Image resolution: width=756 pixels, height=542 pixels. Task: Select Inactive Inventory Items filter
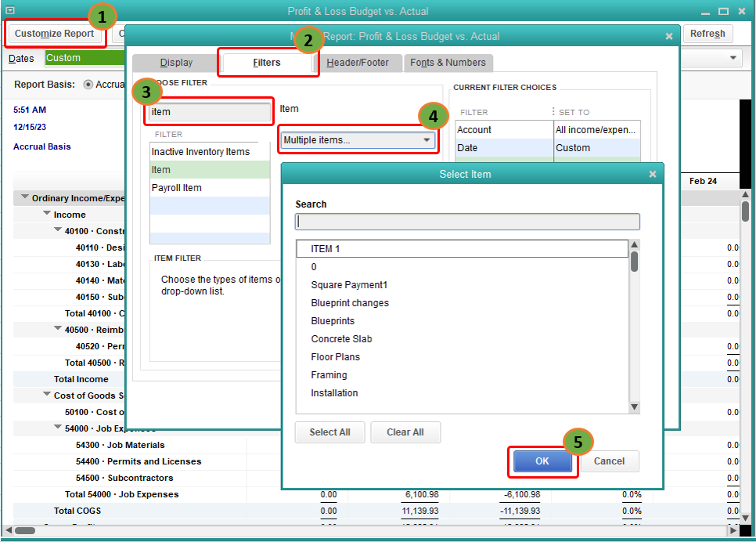pos(210,151)
